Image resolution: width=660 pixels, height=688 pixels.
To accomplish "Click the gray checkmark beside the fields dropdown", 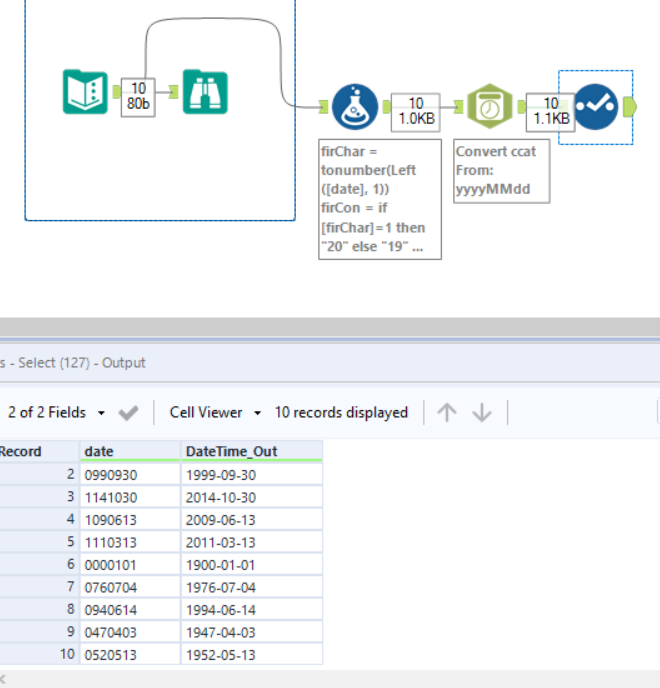I will click(x=128, y=412).
